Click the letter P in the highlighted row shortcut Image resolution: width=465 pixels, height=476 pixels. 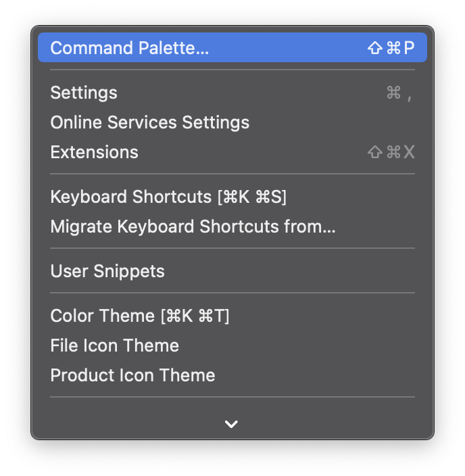(x=409, y=48)
